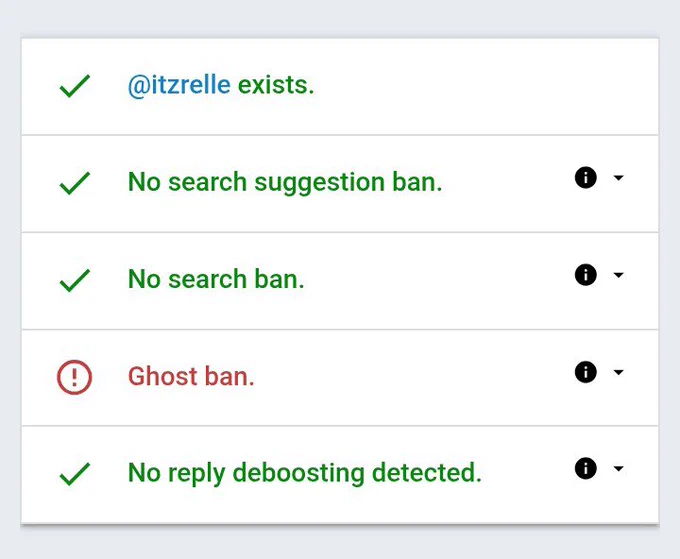Click the red Ghost ban warning icon

tap(74, 377)
